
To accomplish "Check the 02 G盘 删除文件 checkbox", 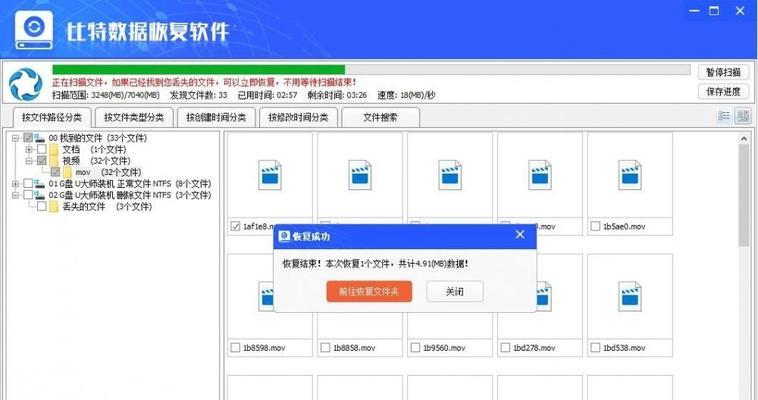I will point(28,195).
